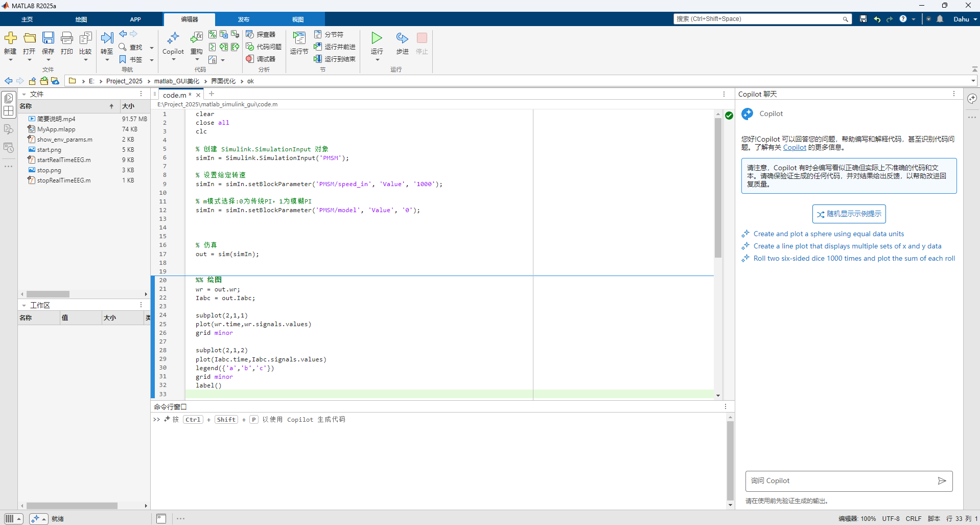
Task: Open 代码问题 code issues
Action: pos(264,47)
